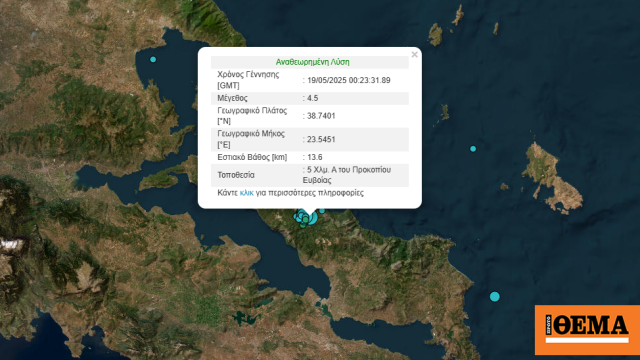Open the κλικ link for more information
The height and width of the screenshot is (360, 640).
247,193
